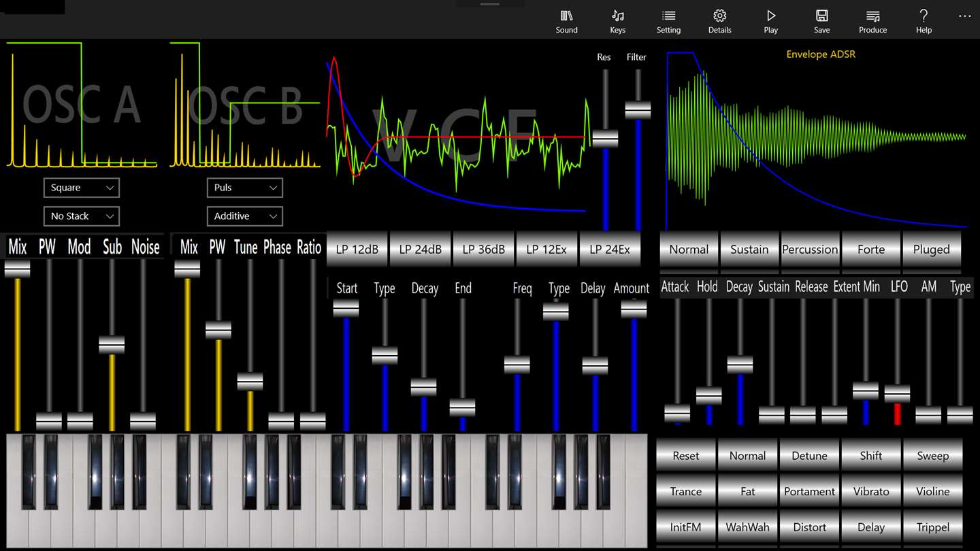This screenshot has width=980, height=551.
Task: Click the filter Start slider handle
Action: [346, 308]
